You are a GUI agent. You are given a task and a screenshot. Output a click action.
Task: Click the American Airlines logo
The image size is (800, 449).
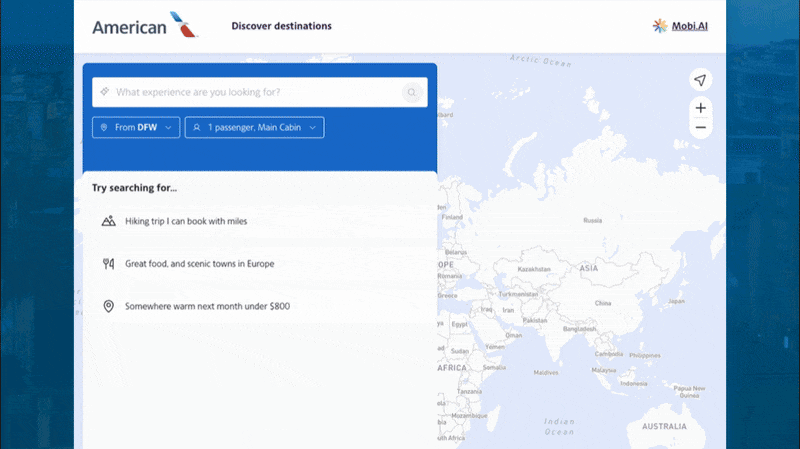tap(145, 26)
